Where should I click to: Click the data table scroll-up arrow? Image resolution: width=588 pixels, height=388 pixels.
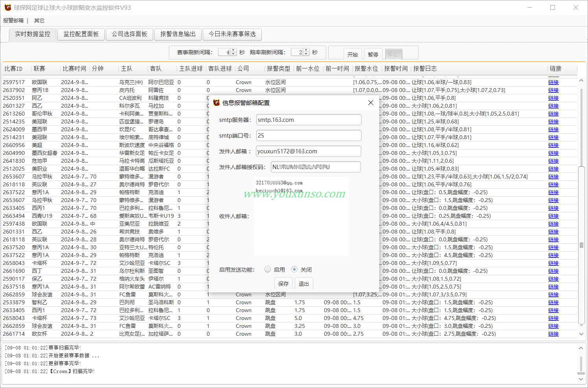(581, 80)
